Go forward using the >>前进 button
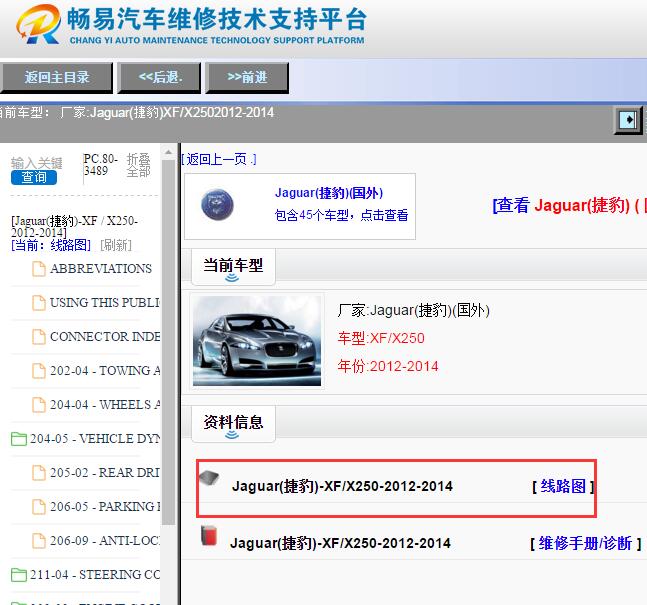The width and height of the screenshot is (647, 605). point(247,77)
